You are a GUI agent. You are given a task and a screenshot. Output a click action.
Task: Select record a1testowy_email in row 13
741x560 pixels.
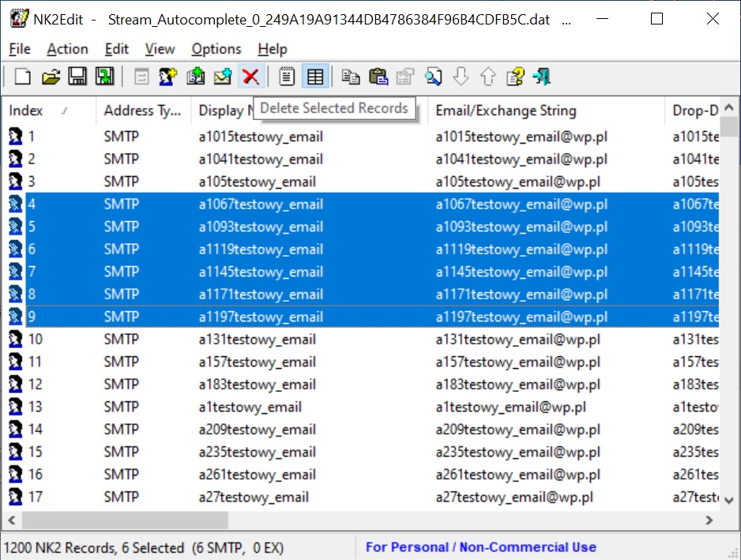(250, 408)
